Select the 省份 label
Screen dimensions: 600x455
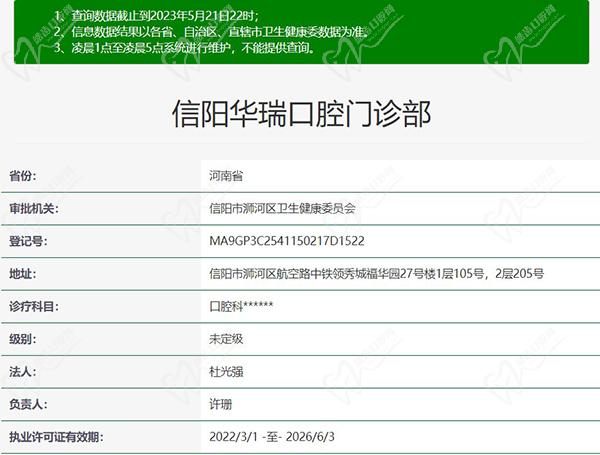pos(23,176)
